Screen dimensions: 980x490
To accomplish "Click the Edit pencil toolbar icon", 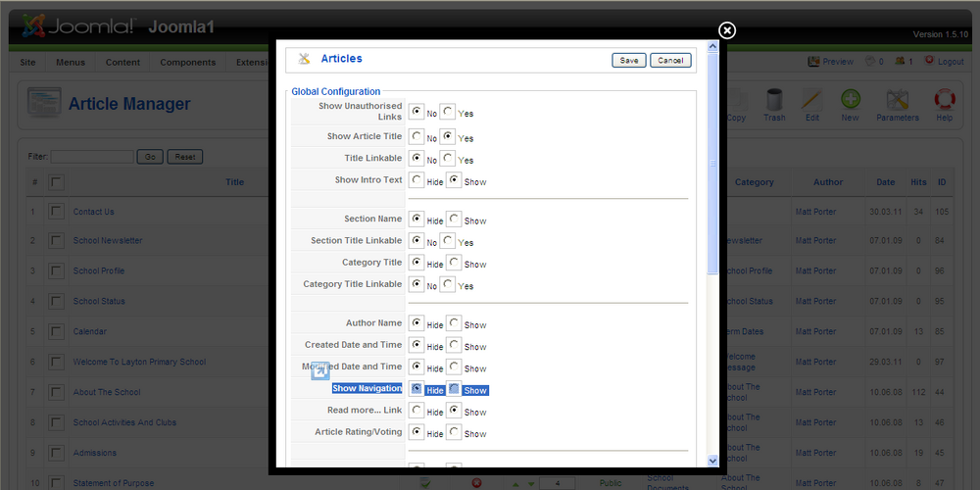I will 811,101.
